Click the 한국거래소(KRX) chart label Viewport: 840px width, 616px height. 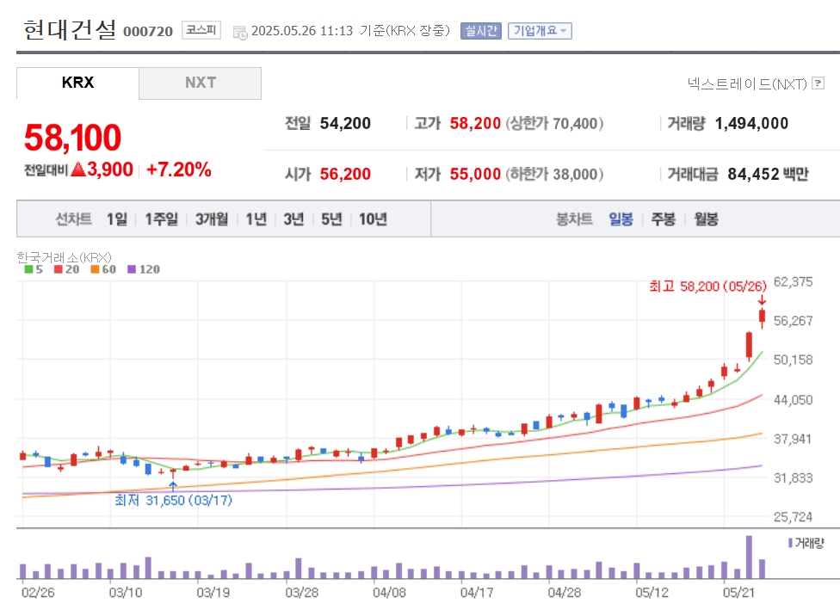pos(65,257)
